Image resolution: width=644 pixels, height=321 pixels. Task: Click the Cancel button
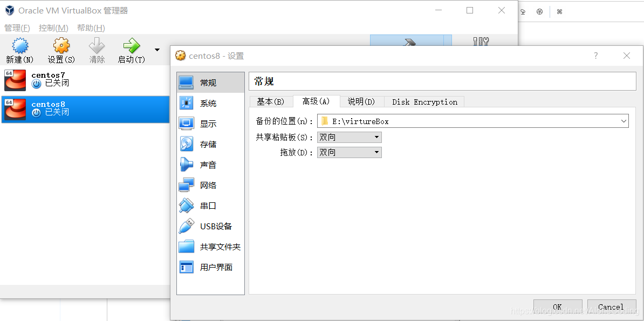pyautogui.click(x=611, y=307)
